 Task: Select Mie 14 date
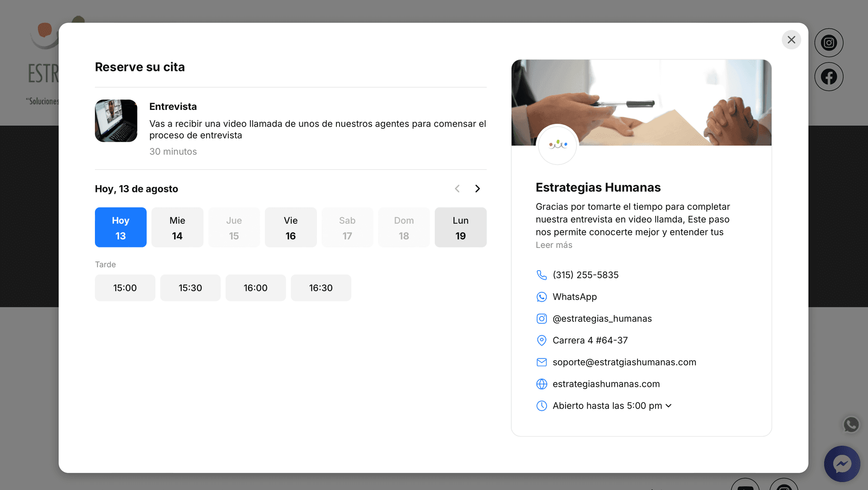pyautogui.click(x=177, y=227)
